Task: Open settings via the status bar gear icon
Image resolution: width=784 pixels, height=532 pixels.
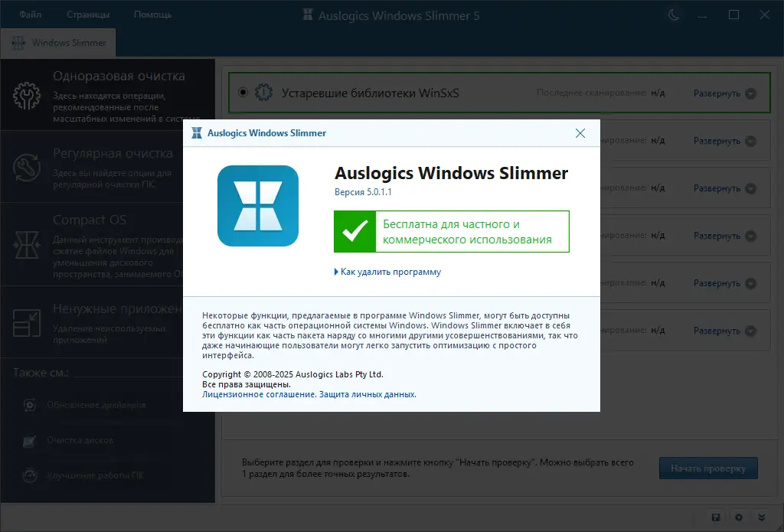Action: [x=739, y=517]
